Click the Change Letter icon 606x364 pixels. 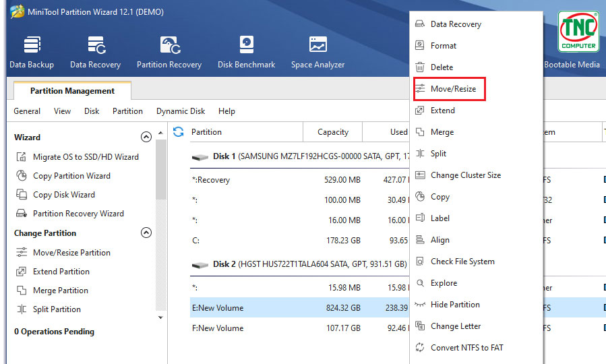pos(420,326)
